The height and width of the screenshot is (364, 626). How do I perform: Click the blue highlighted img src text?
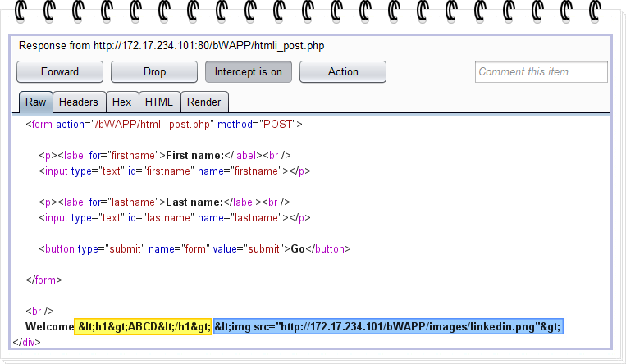click(388, 327)
